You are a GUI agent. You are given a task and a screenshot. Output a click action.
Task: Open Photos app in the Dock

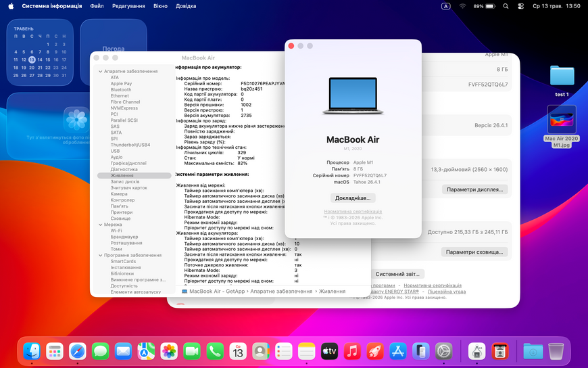pyautogui.click(x=169, y=352)
